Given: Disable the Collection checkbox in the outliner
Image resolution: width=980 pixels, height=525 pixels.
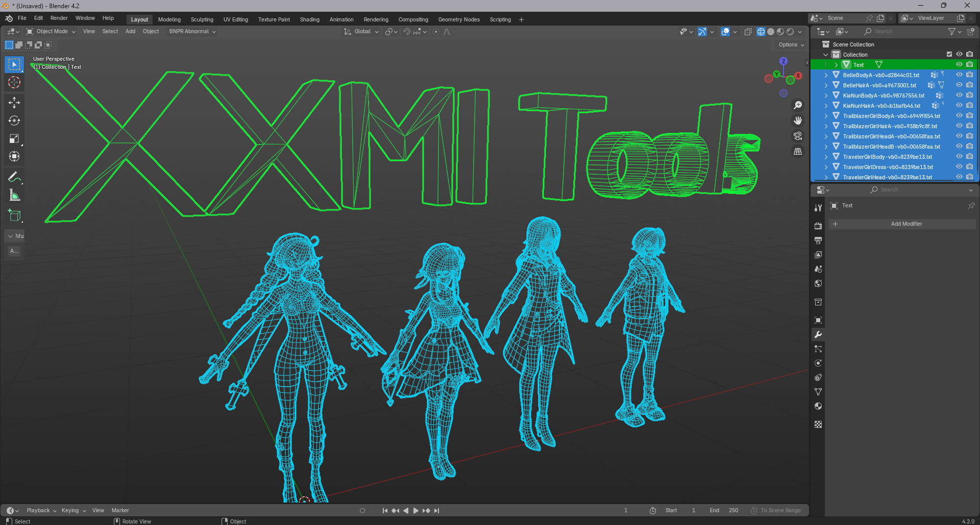Looking at the screenshot, I should click(x=949, y=54).
